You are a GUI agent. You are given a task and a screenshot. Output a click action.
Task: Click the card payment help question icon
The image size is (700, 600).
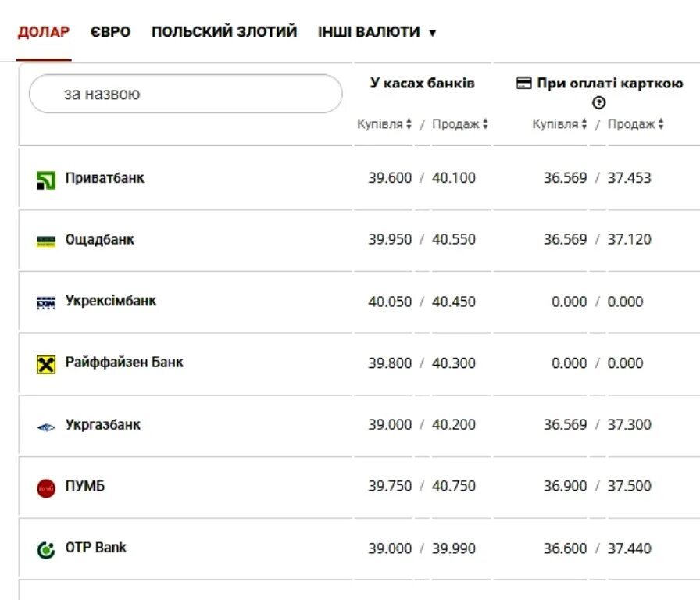[599, 102]
